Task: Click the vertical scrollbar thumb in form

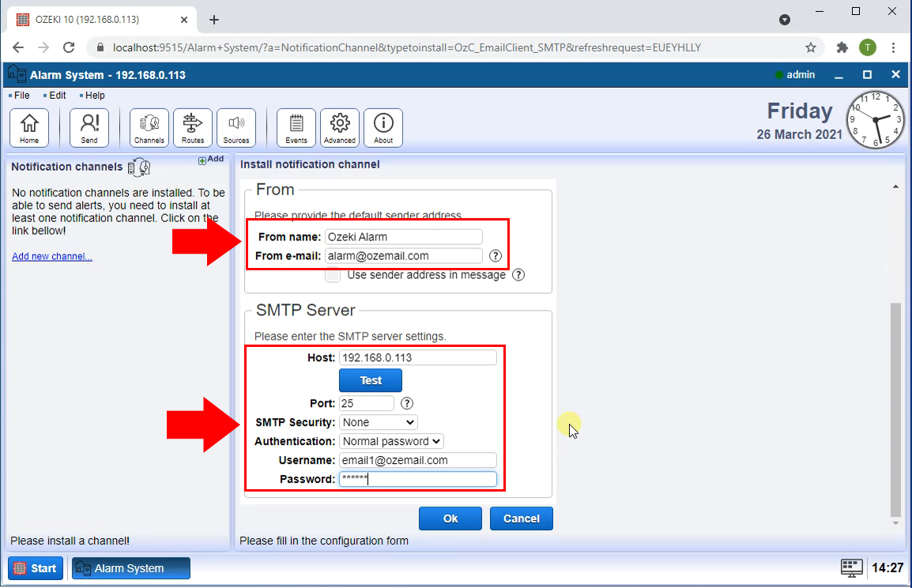Action: coord(895,409)
